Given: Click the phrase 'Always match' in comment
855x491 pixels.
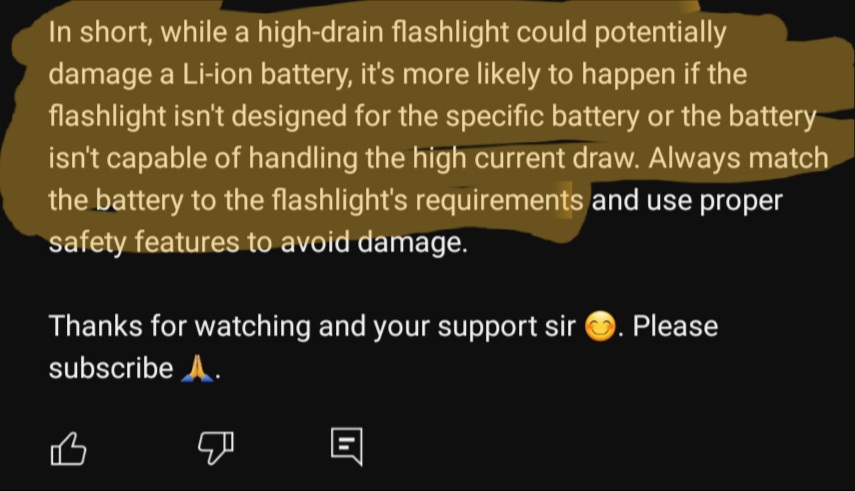Looking at the screenshot, I should (738, 158).
